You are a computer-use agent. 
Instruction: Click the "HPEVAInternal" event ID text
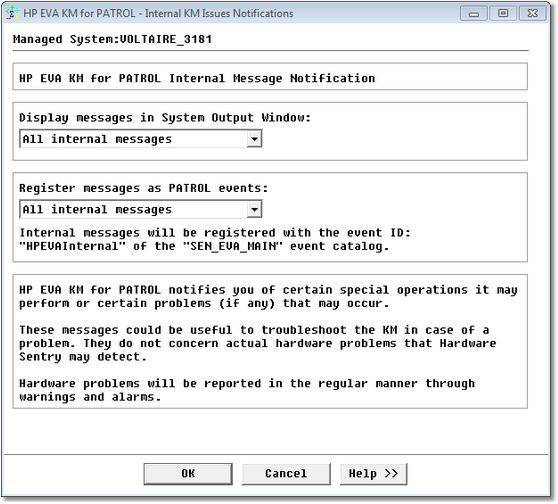point(72,246)
